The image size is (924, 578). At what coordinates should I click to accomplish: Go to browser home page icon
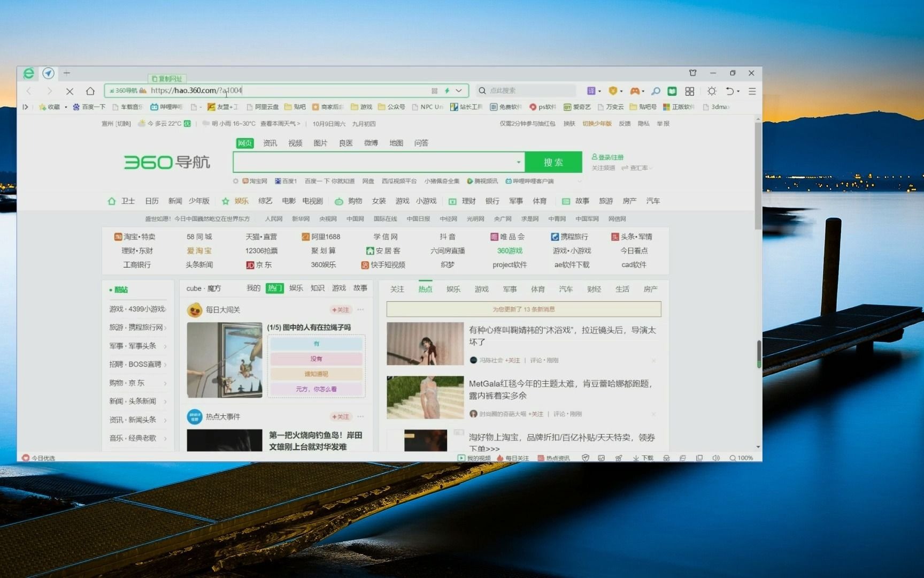click(x=90, y=91)
